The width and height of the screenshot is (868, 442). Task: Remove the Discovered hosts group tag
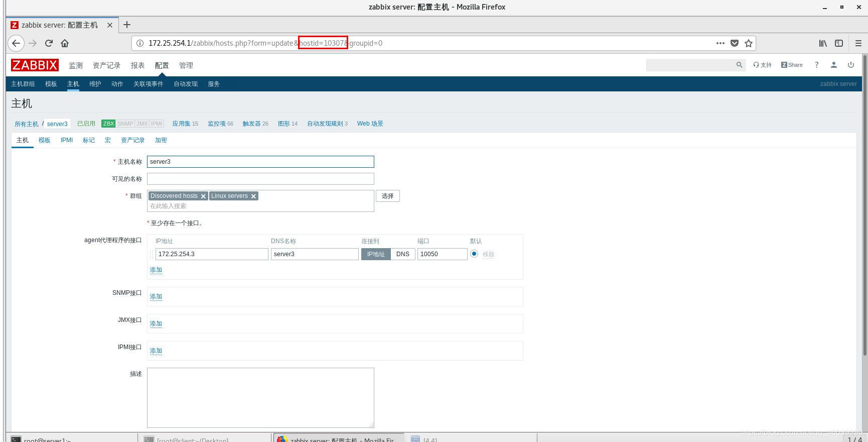pyautogui.click(x=203, y=196)
